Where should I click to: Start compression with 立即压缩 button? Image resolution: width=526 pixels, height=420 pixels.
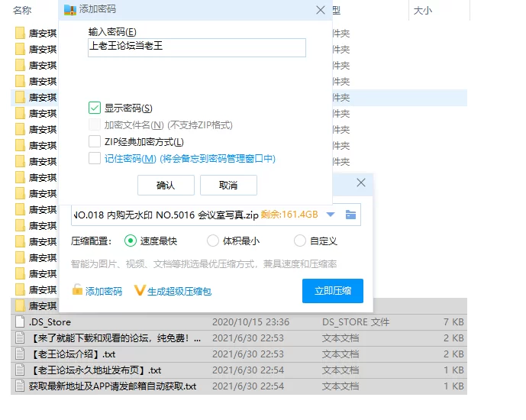tap(332, 290)
